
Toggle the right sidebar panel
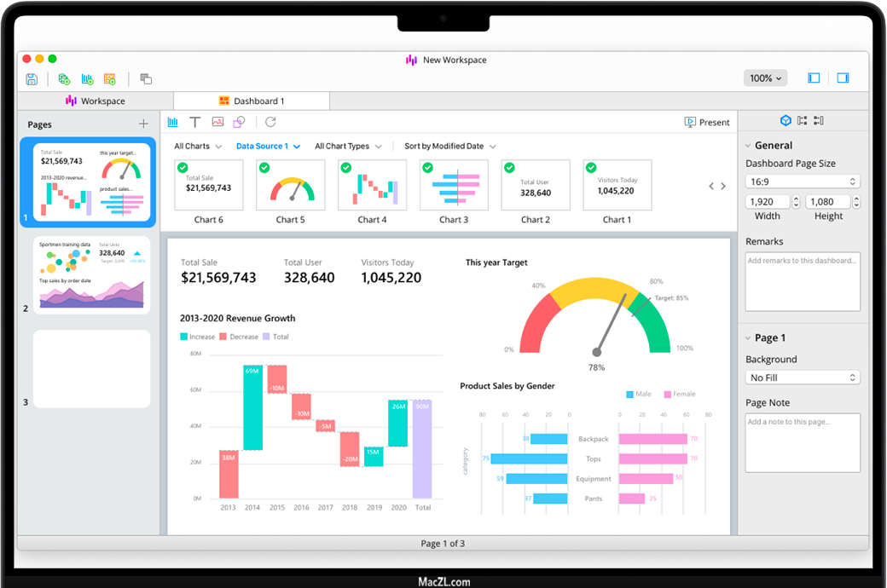(843, 78)
